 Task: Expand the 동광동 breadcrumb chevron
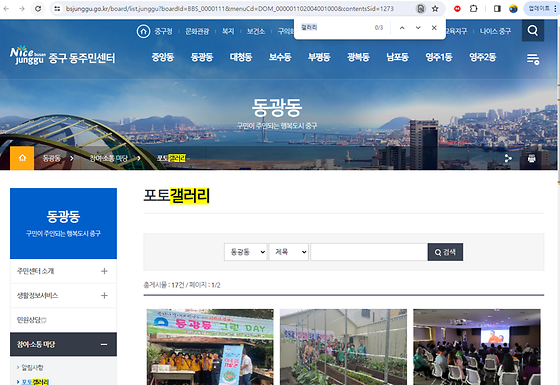pyautogui.click(x=72, y=158)
